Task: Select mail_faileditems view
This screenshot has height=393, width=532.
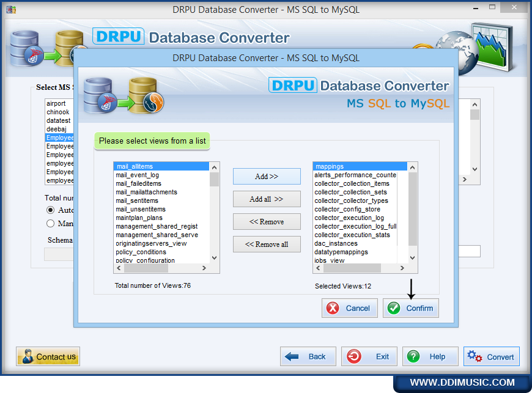Action: click(161, 183)
